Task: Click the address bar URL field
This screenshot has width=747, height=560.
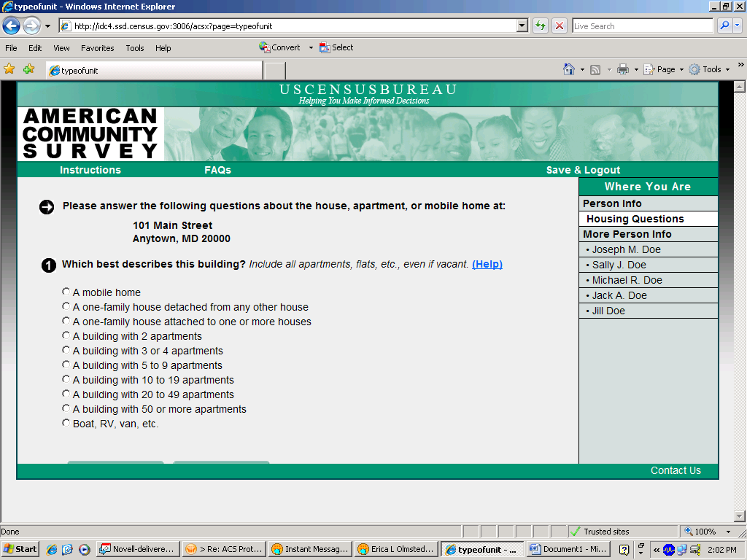Action: 288,26
